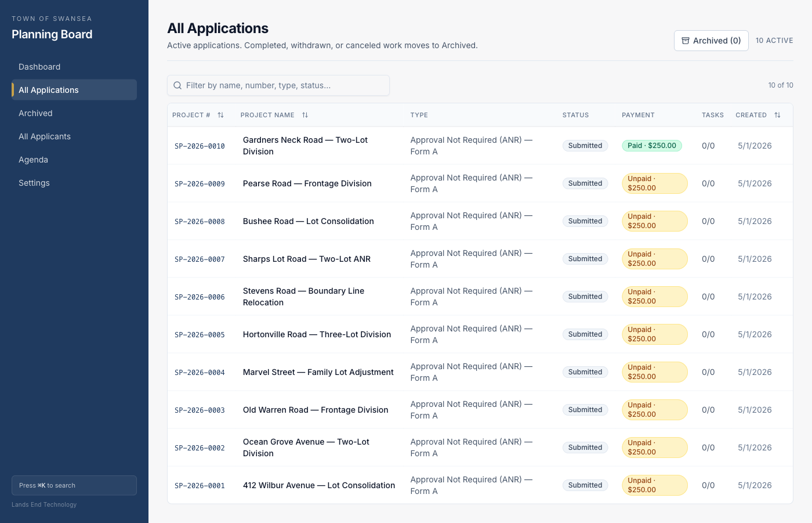Screen dimensions: 812x523
Task: Open Settings in sidebar
Action: pyautogui.click(x=74, y=183)
